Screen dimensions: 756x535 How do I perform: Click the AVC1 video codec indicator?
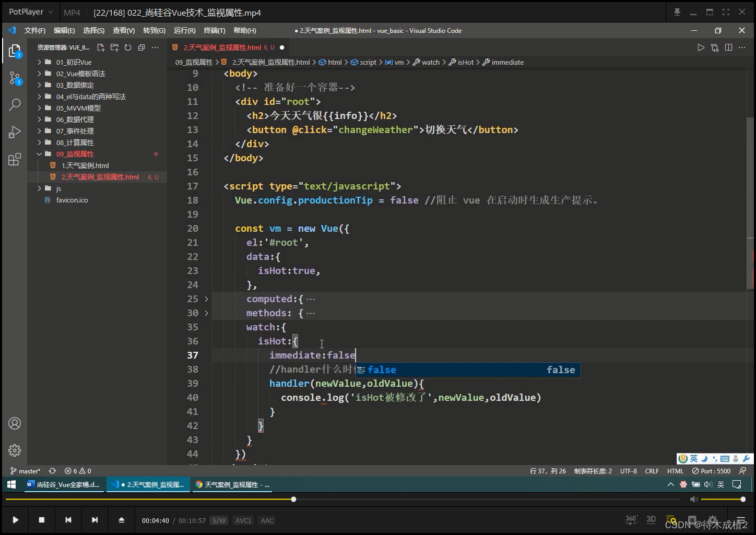click(243, 520)
